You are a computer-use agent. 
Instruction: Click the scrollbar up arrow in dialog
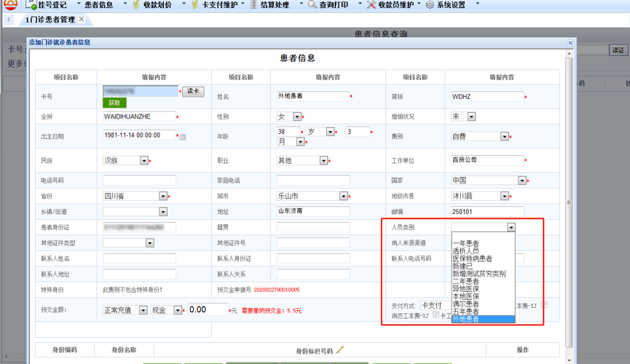569,53
